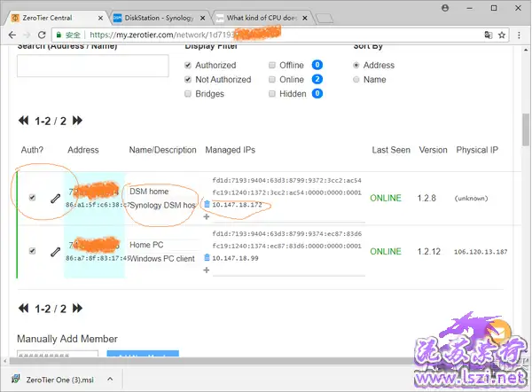
Task: Go to previous page in bottom pager
Action: 23,308
